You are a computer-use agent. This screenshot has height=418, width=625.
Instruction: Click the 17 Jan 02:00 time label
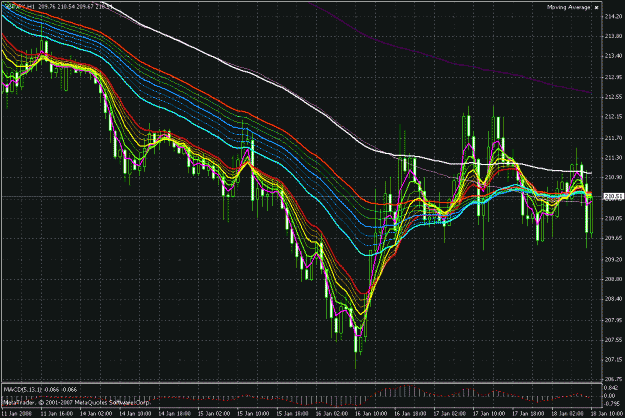pyautogui.click(x=450, y=414)
